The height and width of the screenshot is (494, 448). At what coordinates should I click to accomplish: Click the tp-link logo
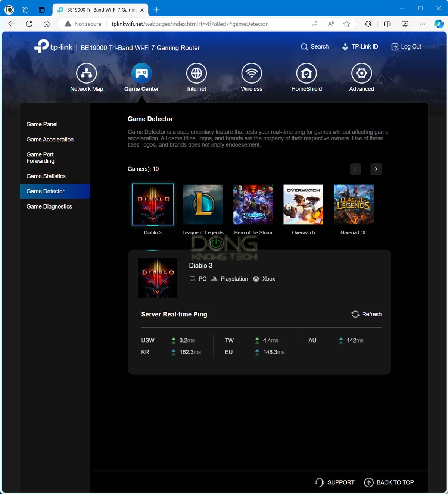tap(53, 46)
